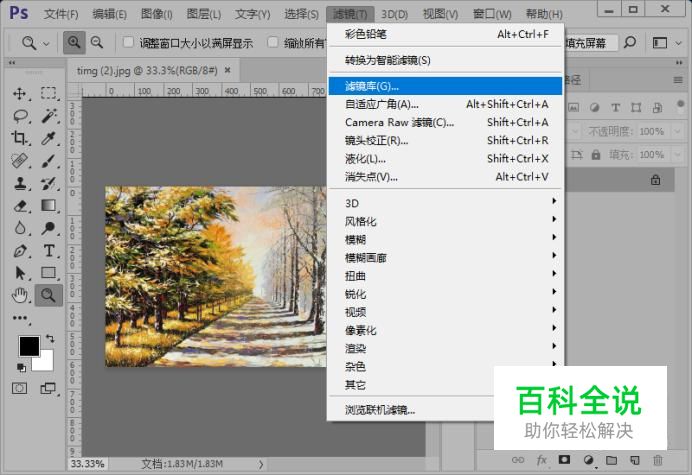Select the Magic Wand tool
Image resolution: width=692 pixels, height=475 pixels.
pyautogui.click(x=49, y=116)
